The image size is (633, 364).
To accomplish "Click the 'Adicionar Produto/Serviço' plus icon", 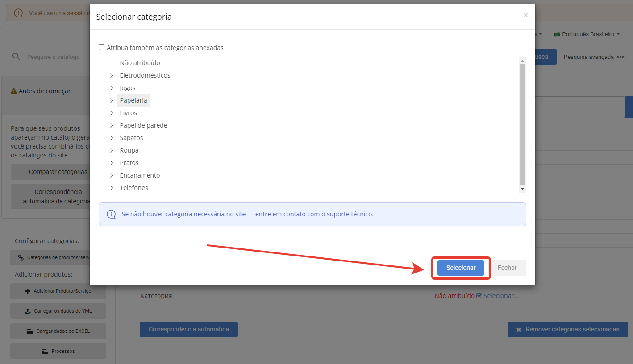I will click(x=28, y=291).
